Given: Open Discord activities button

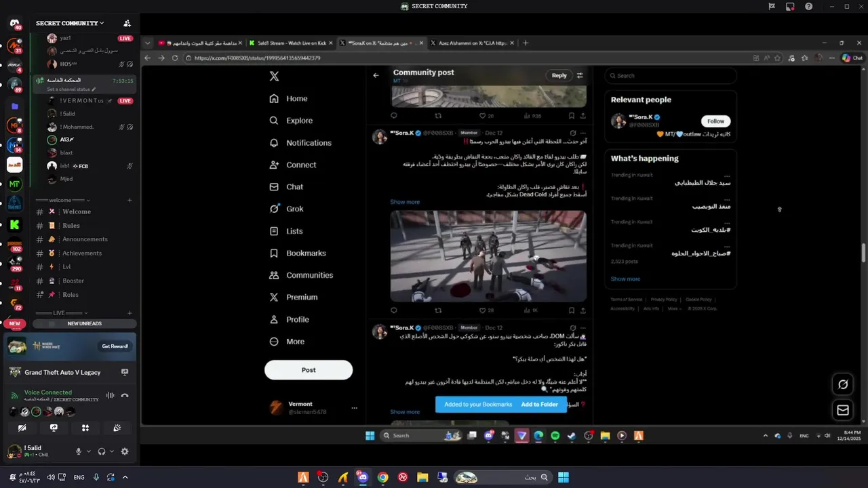Looking at the screenshot, I should coord(85,428).
